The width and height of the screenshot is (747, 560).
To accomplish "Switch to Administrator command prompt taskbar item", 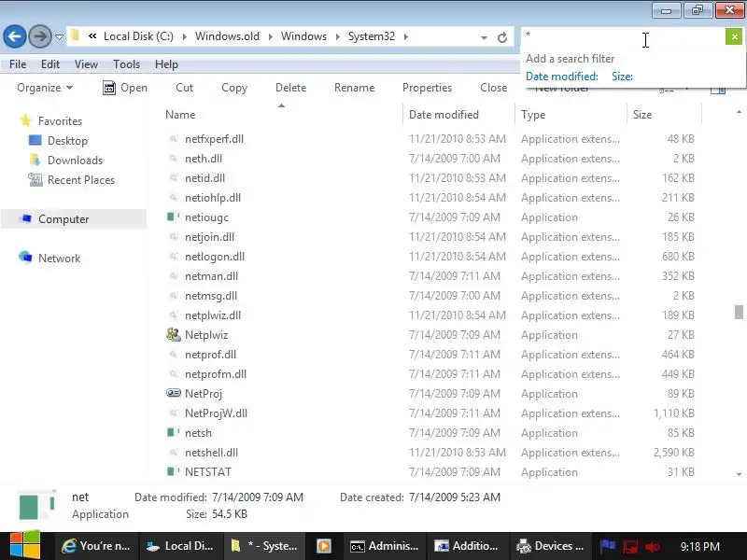I will 385,546.
